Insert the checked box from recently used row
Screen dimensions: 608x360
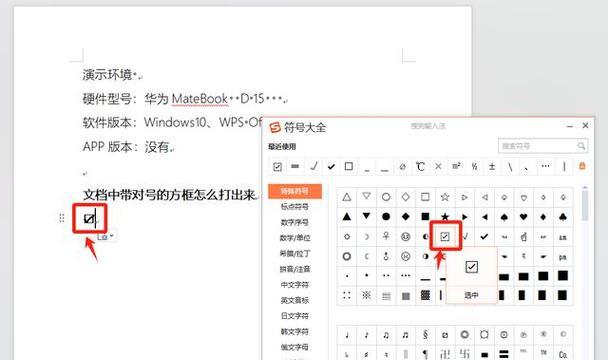tap(277, 167)
